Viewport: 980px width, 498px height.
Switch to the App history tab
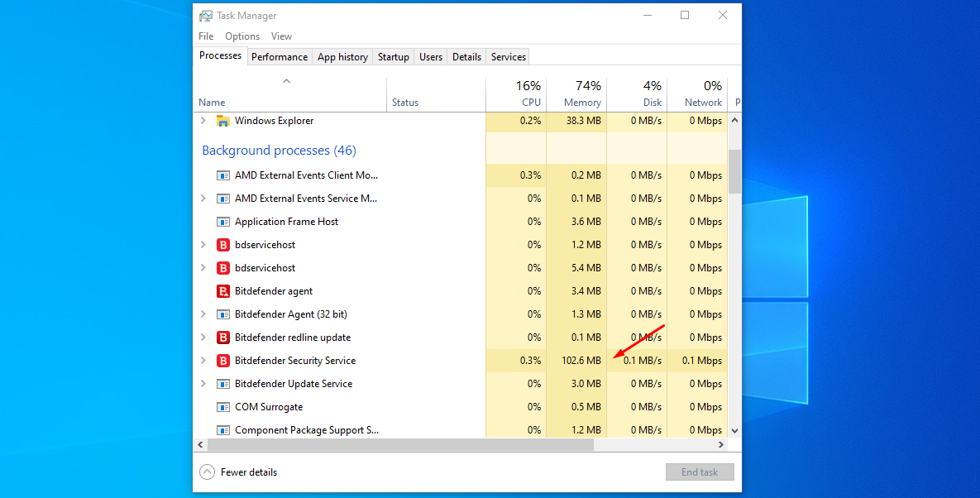[342, 57]
